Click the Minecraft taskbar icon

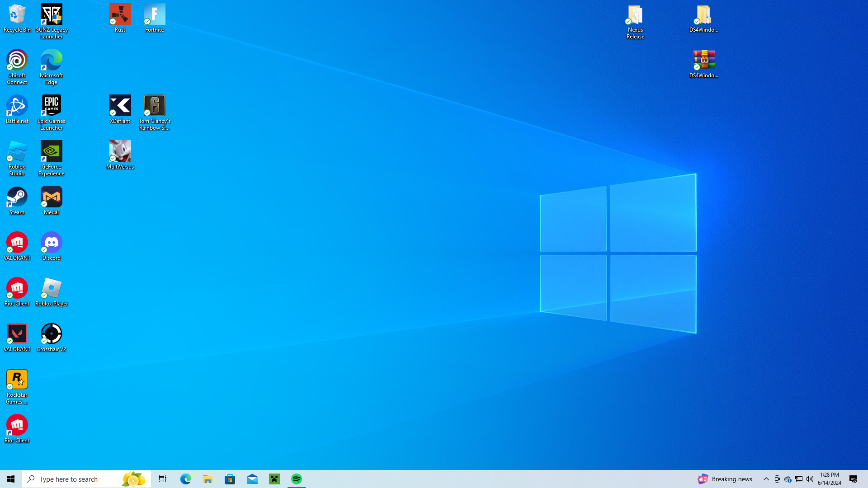(x=274, y=479)
